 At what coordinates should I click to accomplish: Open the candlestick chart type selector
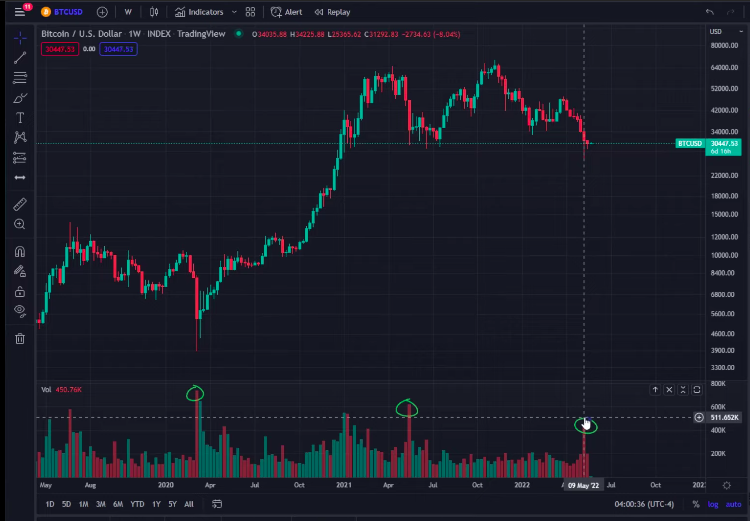[154, 12]
